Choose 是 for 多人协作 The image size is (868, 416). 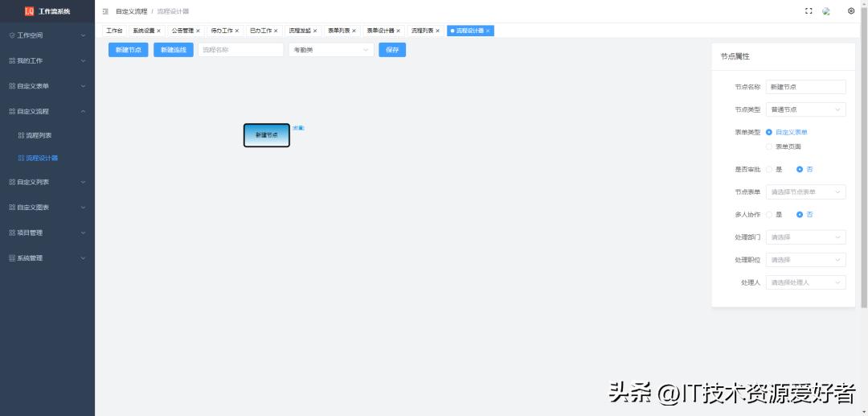[769, 215]
